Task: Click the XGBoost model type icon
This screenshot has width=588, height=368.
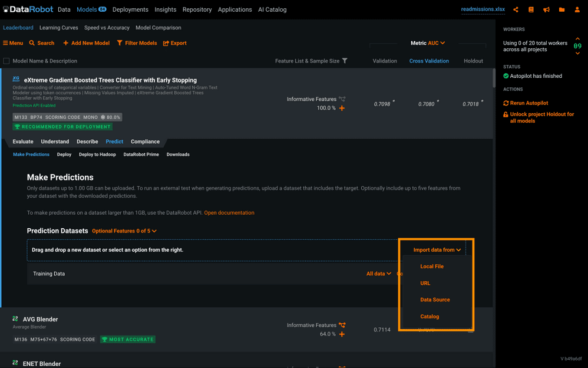Action: coord(16,79)
